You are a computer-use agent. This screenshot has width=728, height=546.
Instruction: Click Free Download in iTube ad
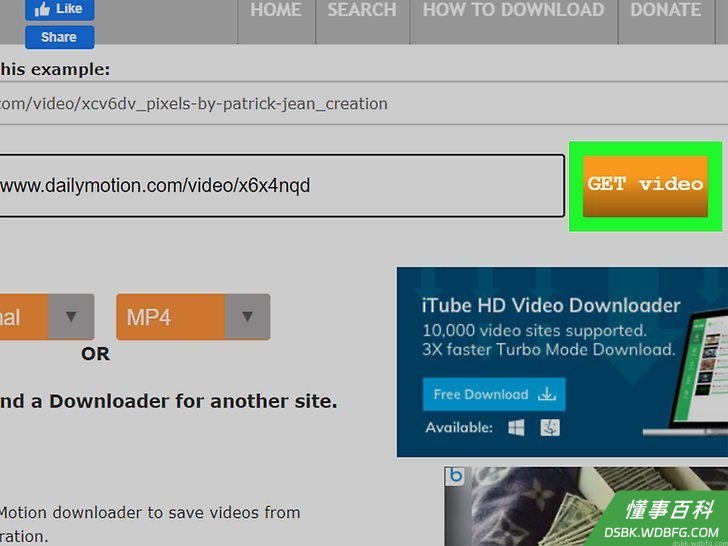(494, 394)
